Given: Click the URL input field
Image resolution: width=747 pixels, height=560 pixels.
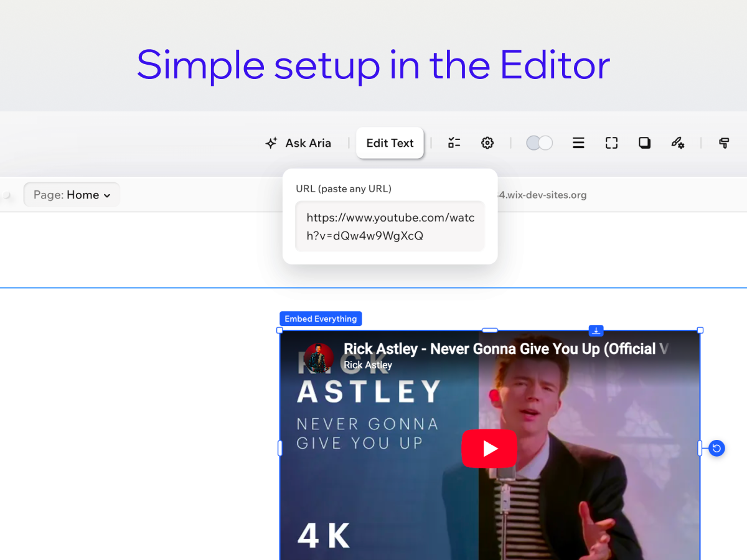Looking at the screenshot, I should tap(390, 226).
